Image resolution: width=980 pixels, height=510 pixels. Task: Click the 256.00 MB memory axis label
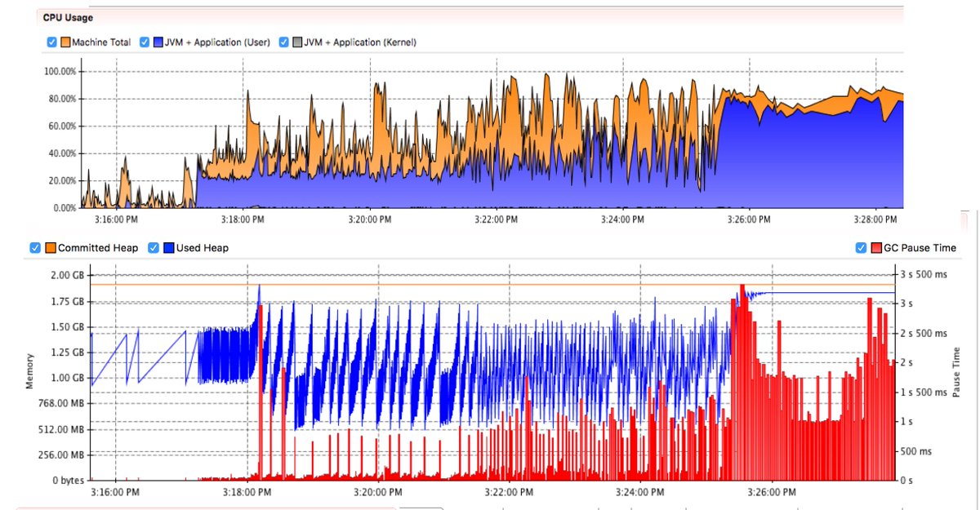pyautogui.click(x=63, y=455)
